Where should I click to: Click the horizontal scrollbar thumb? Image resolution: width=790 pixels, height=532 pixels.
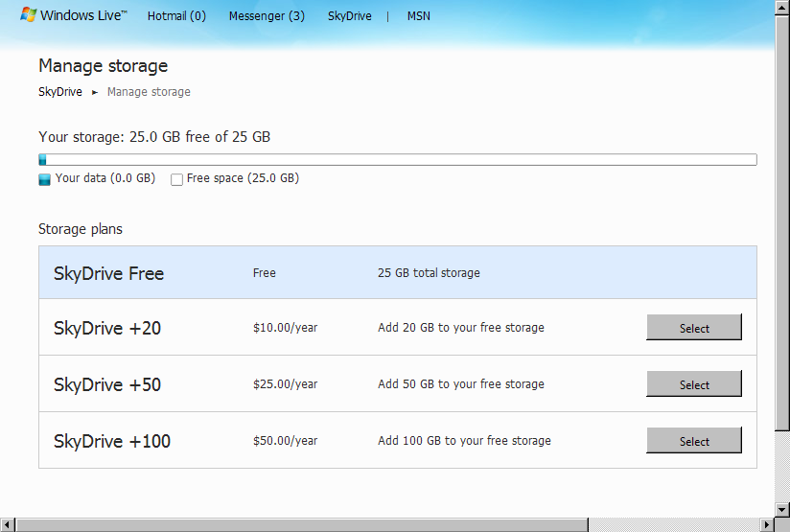pyautogui.click(x=302, y=524)
